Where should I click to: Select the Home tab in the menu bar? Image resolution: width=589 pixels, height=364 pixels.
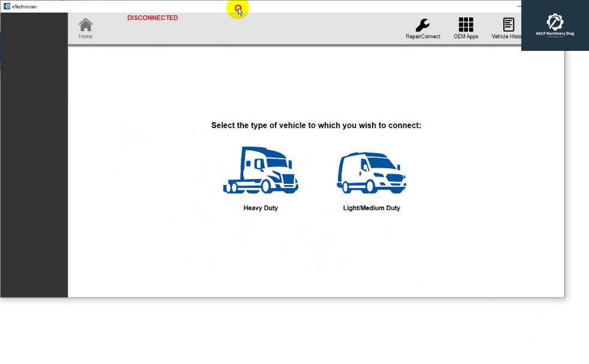coord(85,27)
